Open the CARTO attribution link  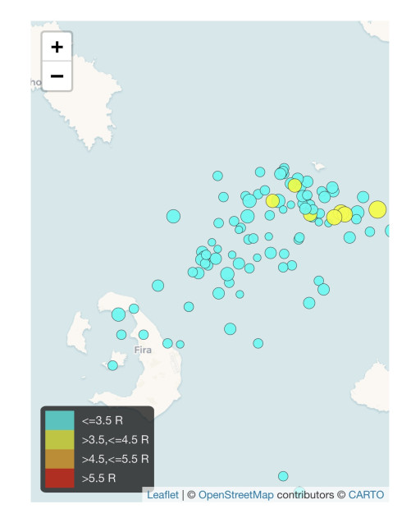(366, 495)
